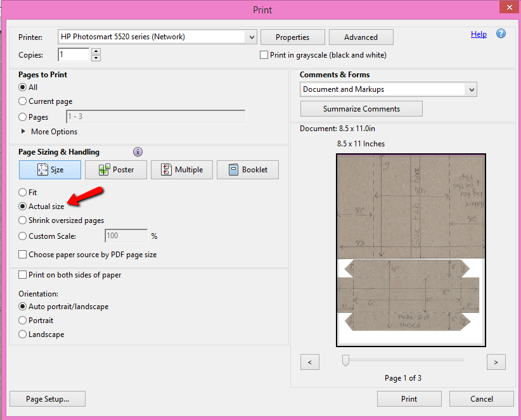The image size is (521, 420).
Task: Go to next preview page arrow
Action: click(496, 362)
